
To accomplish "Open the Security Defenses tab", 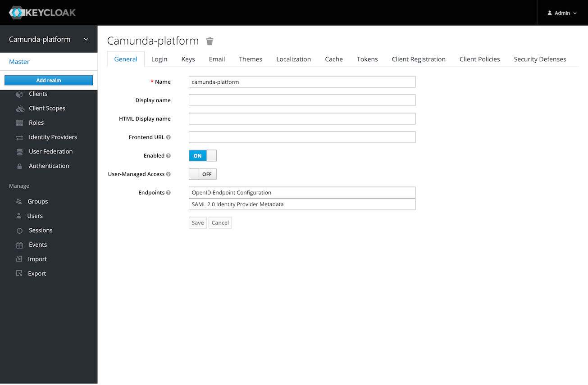I will click(540, 59).
